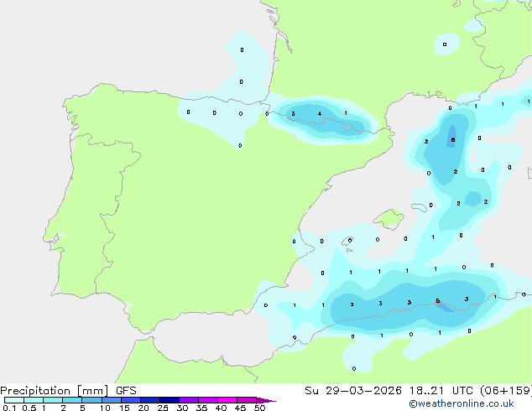Viewport: 532px width, 411px height.
Task: Click the 2 mm legend color swatch
Action: click(72, 400)
